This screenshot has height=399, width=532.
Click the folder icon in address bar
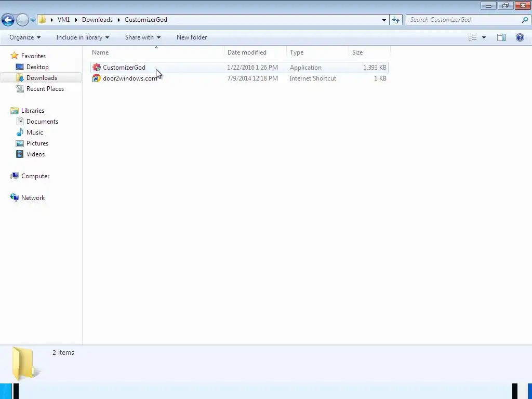[42, 19]
